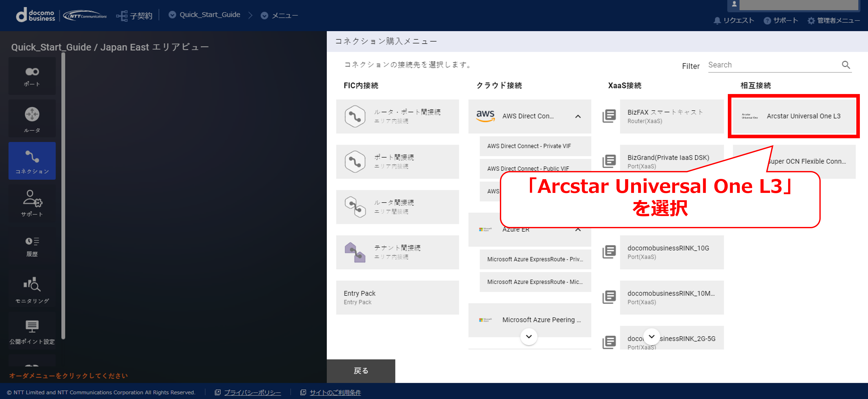
Task: Click the user profile icon at top right
Action: coord(734,4)
